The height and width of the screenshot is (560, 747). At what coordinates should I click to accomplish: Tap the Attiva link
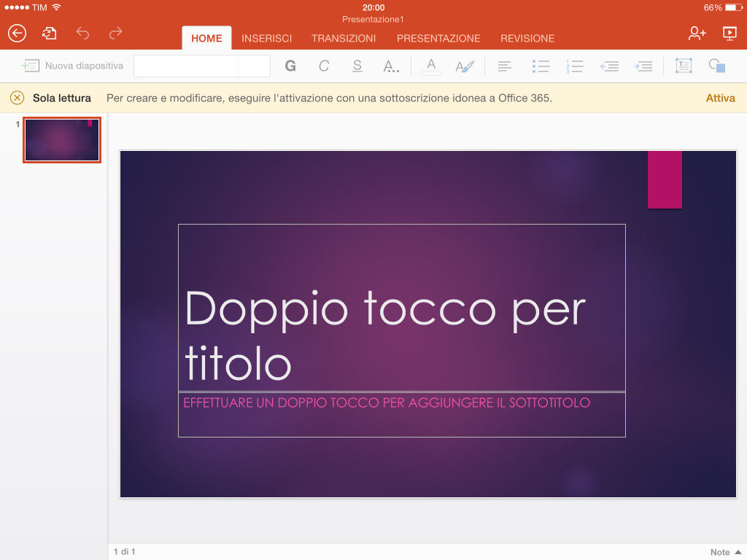[720, 98]
